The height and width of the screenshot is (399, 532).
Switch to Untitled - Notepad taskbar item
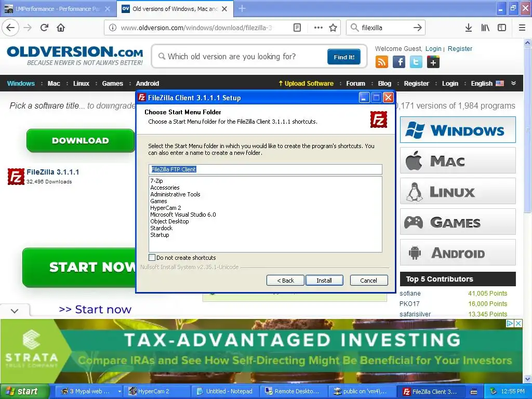(x=225, y=392)
